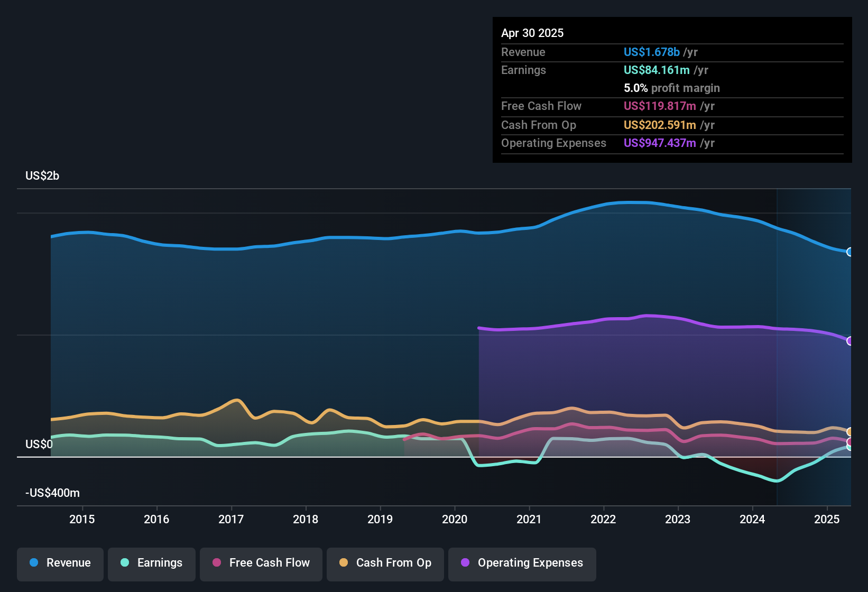Click the highlighted forecast region of the chart
The height and width of the screenshot is (592, 868).
coord(814,344)
